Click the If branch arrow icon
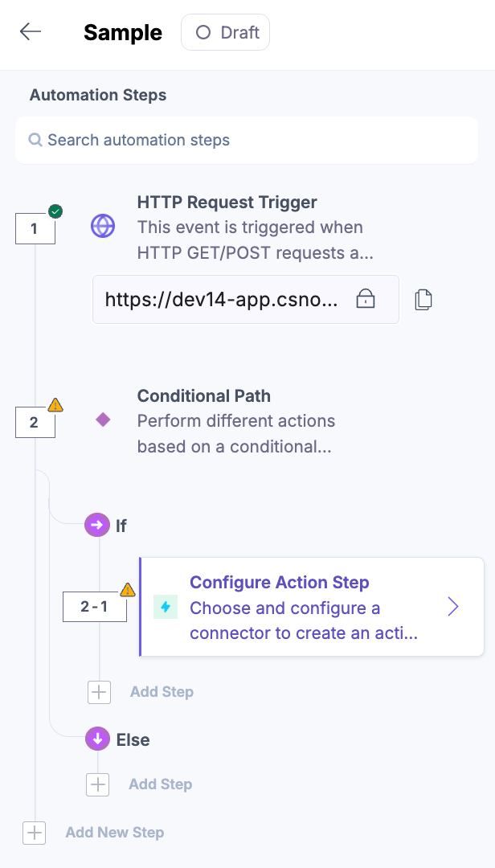The width and height of the screenshot is (495, 868). pos(97,526)
